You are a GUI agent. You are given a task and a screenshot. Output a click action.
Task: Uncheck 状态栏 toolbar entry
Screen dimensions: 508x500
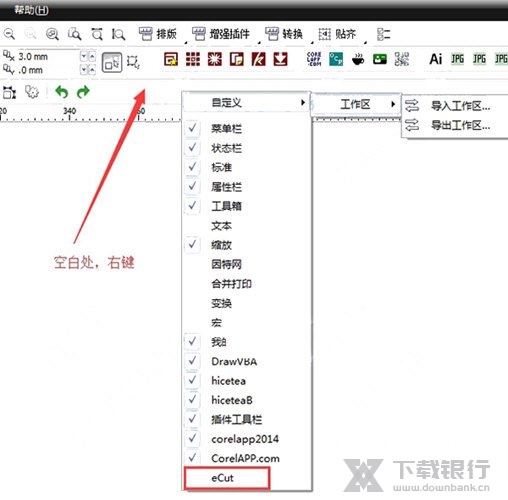tap(247, 148)
